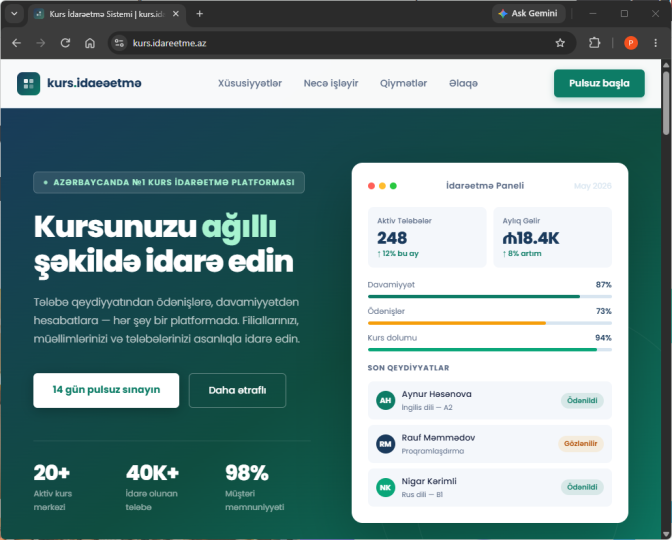Click the Ödənişlər orange progress bar
The height and width of the screenshot is (540, 672).
(x=489, y=323)
